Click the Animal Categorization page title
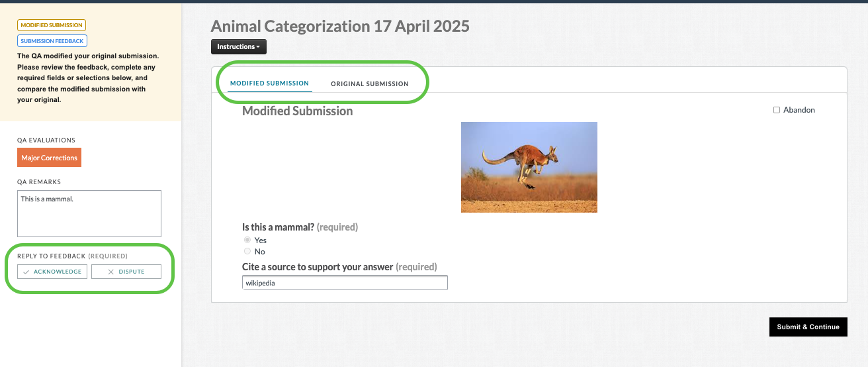Image resolution: width=868 pixels, height=367 pixels. [340, 26]
